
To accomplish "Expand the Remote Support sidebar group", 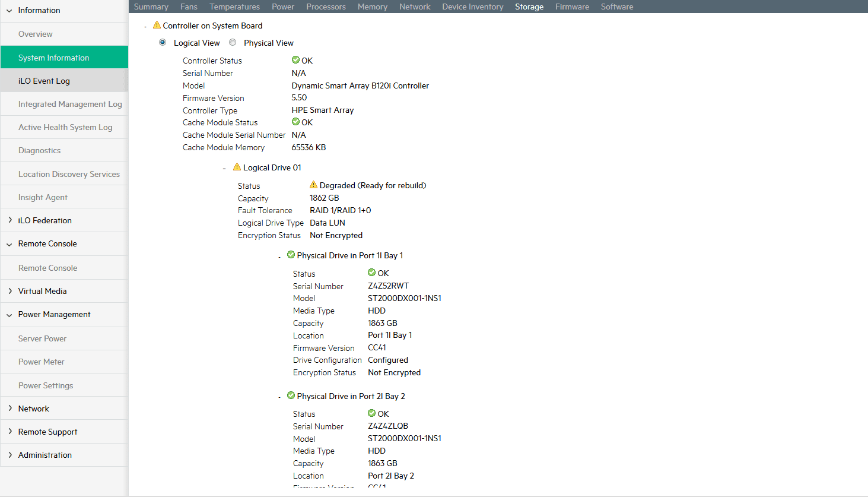I will coord(9,432).
